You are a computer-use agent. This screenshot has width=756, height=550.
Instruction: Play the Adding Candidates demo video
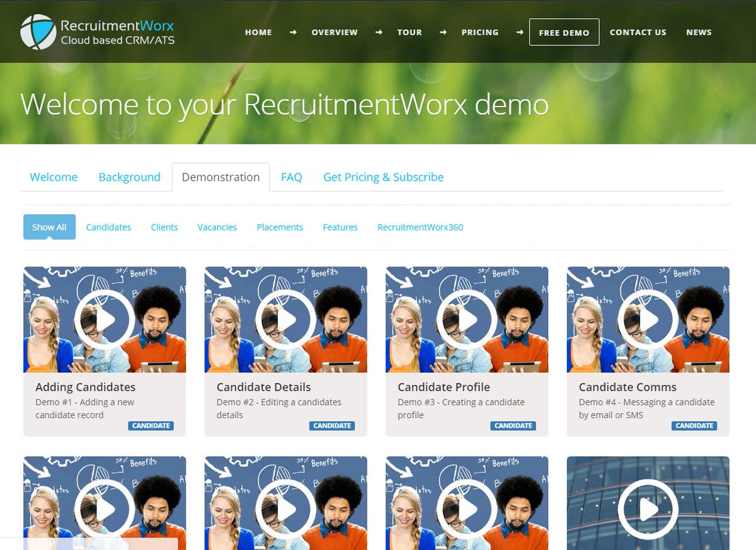105,319
